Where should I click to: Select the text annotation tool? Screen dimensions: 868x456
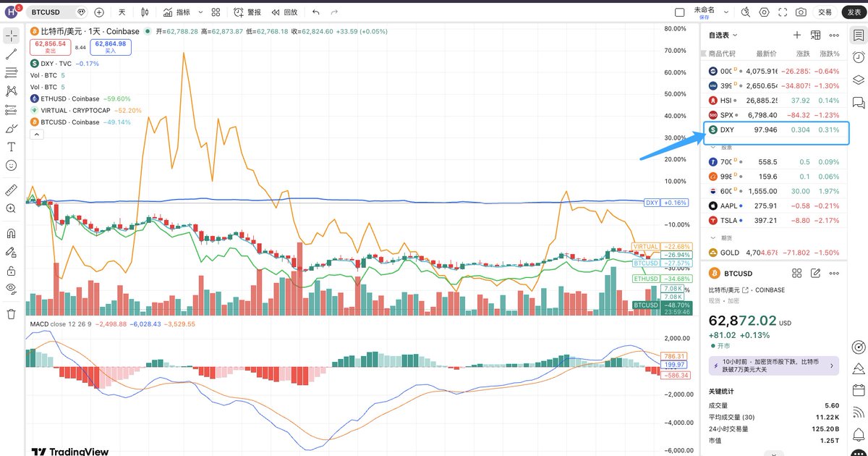pos(11,147)
